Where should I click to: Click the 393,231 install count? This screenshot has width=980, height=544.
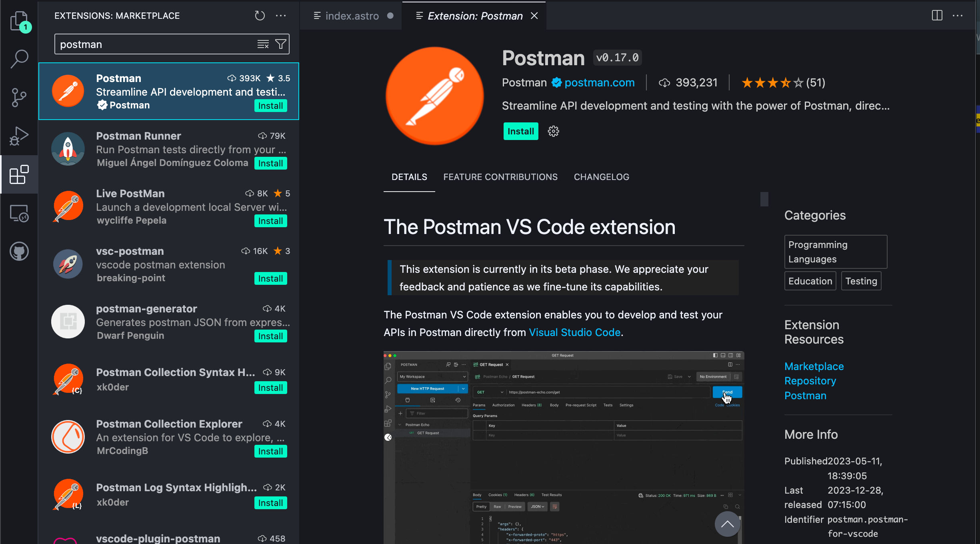(x=688, y=83)
